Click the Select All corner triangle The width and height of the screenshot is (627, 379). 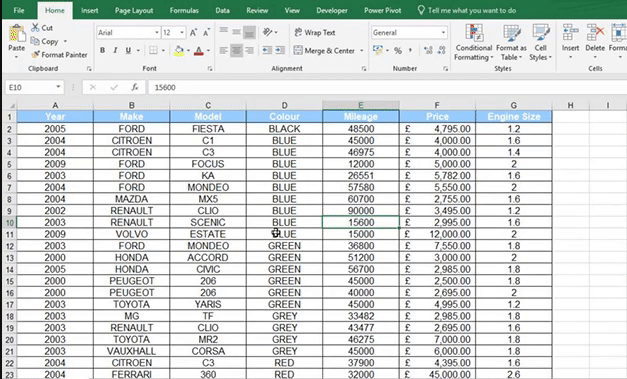tap(11, 106)
